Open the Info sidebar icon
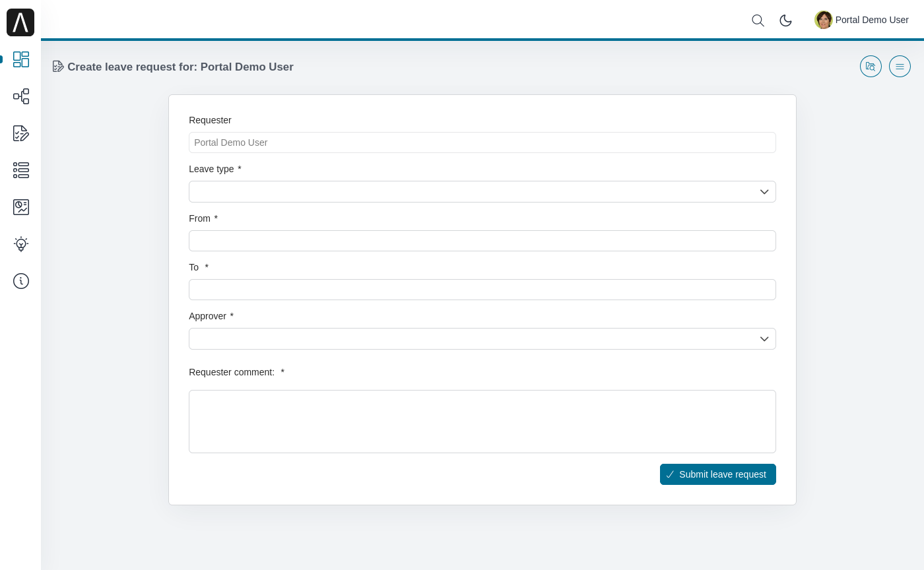 pyautogui.click(x=21, y=281)
